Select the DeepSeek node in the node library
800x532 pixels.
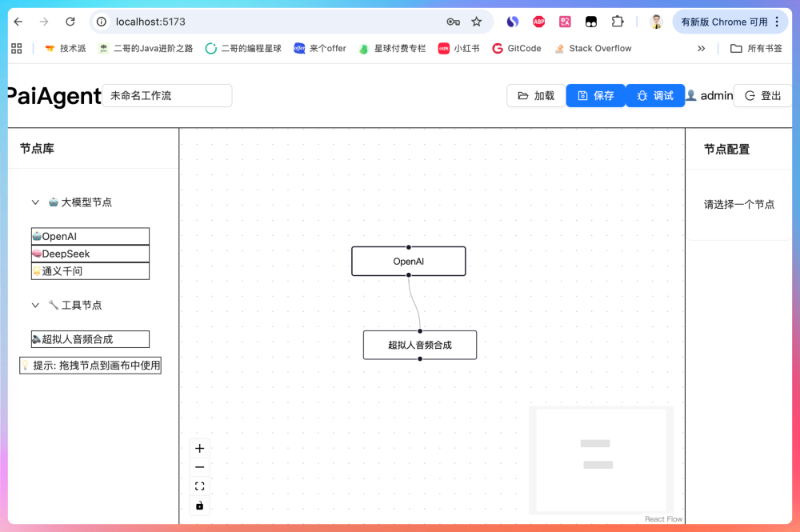pos(90,254)
